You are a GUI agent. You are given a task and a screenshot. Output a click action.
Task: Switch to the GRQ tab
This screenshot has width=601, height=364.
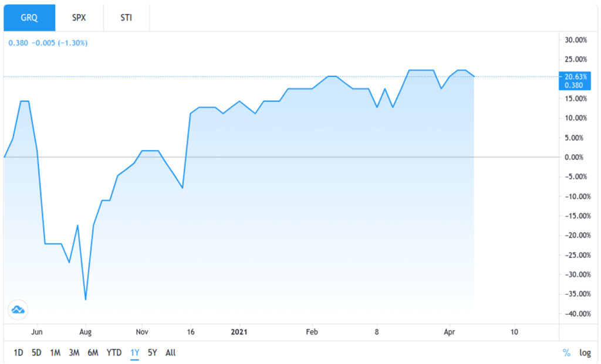pyautogui.click(x=29, y=18)
